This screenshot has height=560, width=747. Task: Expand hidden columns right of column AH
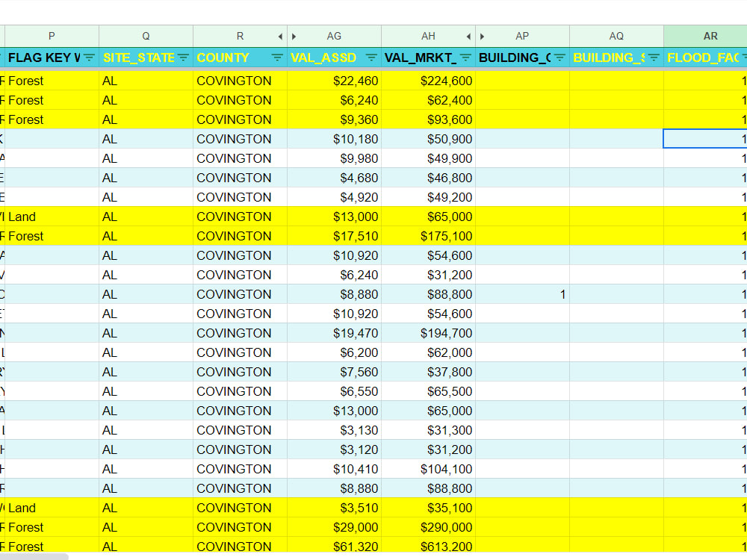(469, 37)
